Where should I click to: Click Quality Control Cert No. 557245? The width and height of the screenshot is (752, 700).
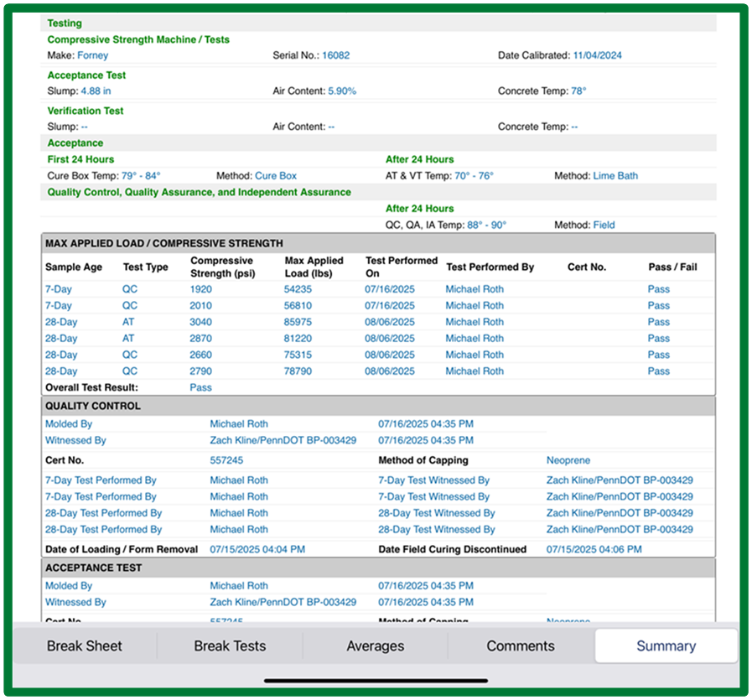(x=226, y=460)
